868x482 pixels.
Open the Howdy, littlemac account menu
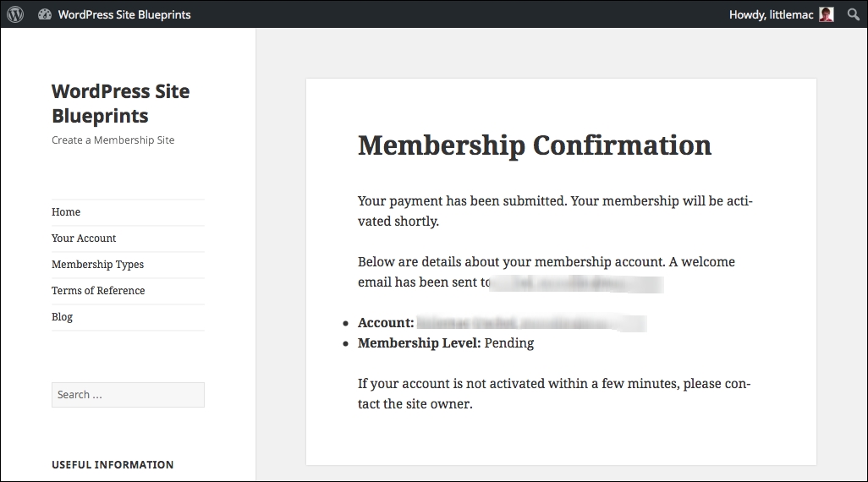(x=771, y=15)
